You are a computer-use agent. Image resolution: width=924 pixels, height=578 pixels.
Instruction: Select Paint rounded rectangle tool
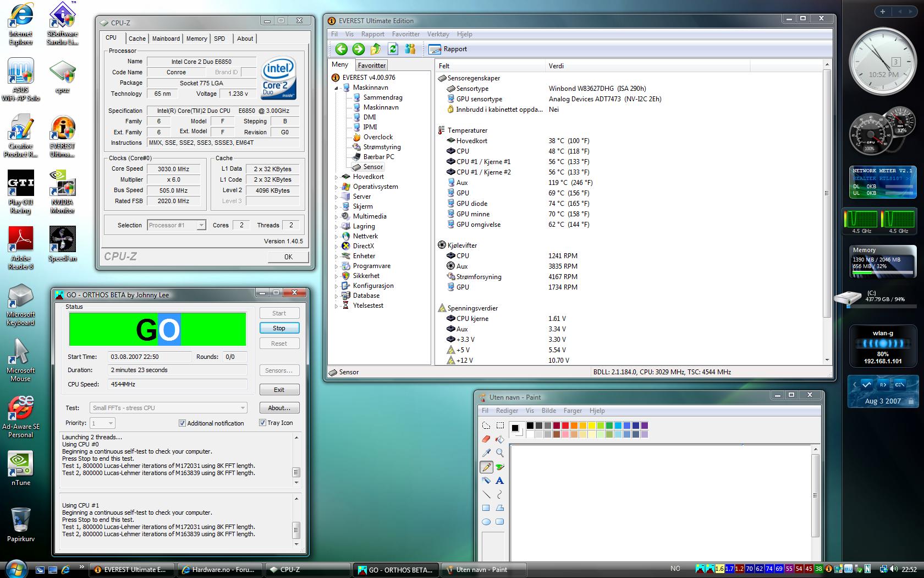pyautogui.click(x=500, y=522)
